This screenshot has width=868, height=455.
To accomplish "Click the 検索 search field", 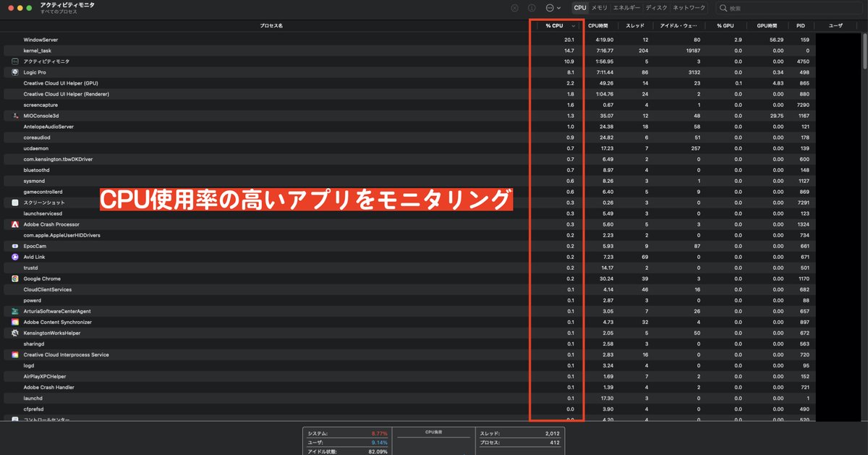I will [789, 8].
